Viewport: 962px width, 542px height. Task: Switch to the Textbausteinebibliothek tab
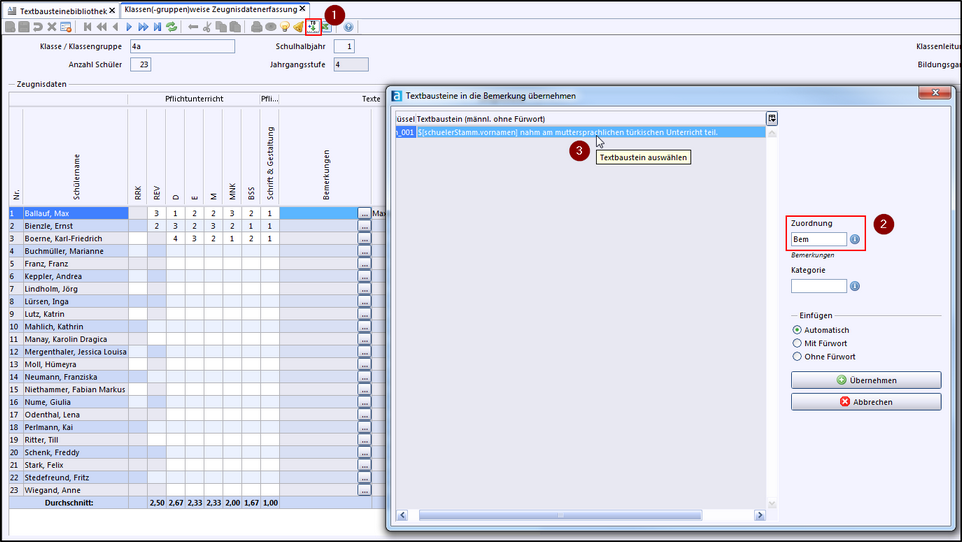point(57,9)
